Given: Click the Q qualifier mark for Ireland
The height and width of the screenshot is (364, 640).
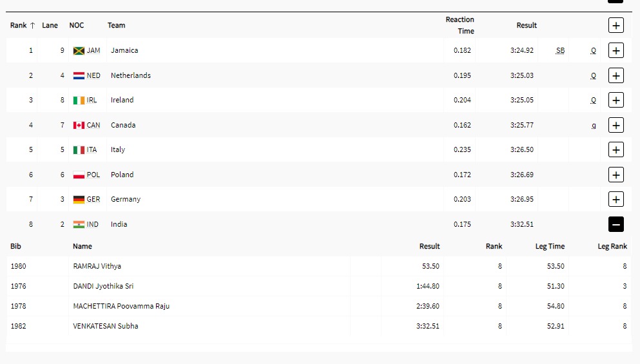Looking at the screenshot, I should coord(594,101).
